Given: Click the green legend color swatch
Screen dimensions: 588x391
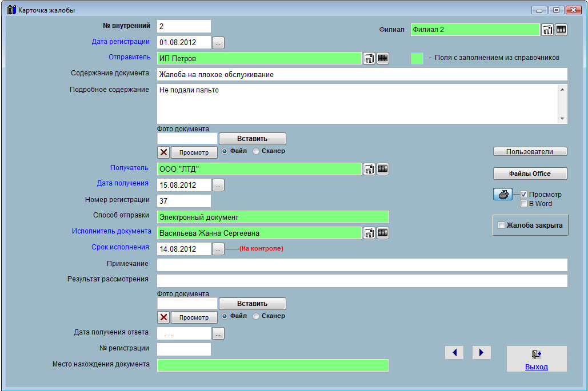Looking at the screenshot, I should point(417,58).
